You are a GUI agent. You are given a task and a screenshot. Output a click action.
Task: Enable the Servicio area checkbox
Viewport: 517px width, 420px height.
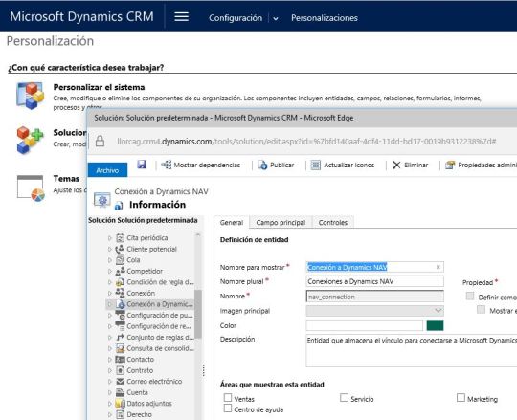344,398
